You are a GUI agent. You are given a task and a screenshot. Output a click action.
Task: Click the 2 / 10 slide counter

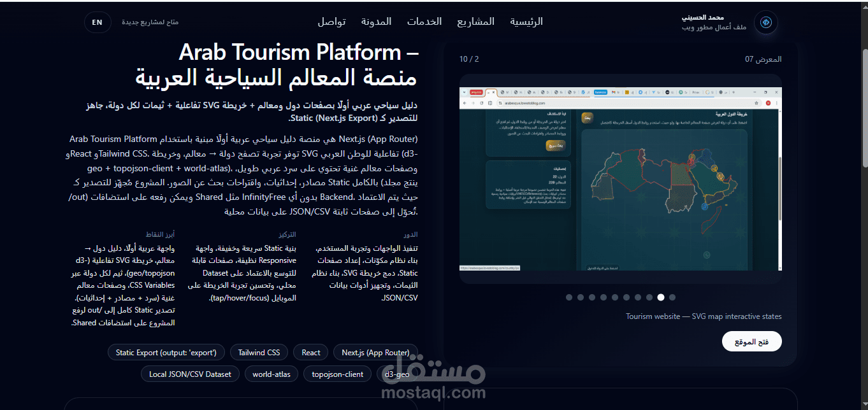(x=469, y=59)
